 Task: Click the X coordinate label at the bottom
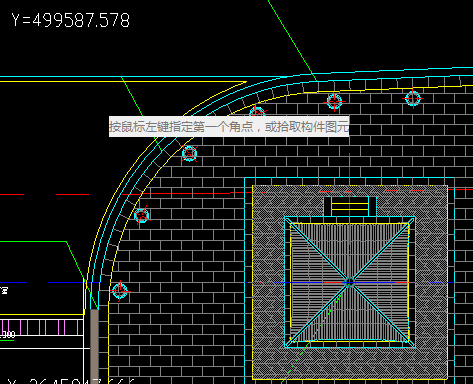(71, 381)
